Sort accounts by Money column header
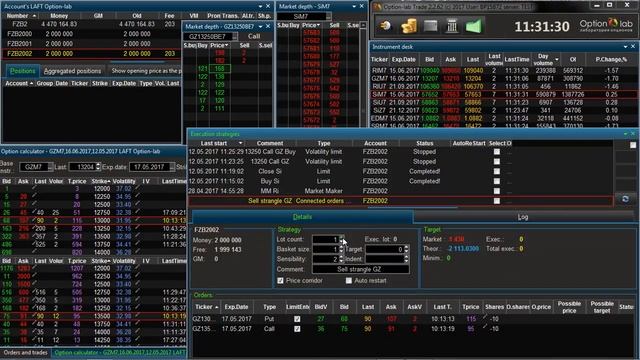The width and height of the screenshot is (640, 360). [59, 16]
